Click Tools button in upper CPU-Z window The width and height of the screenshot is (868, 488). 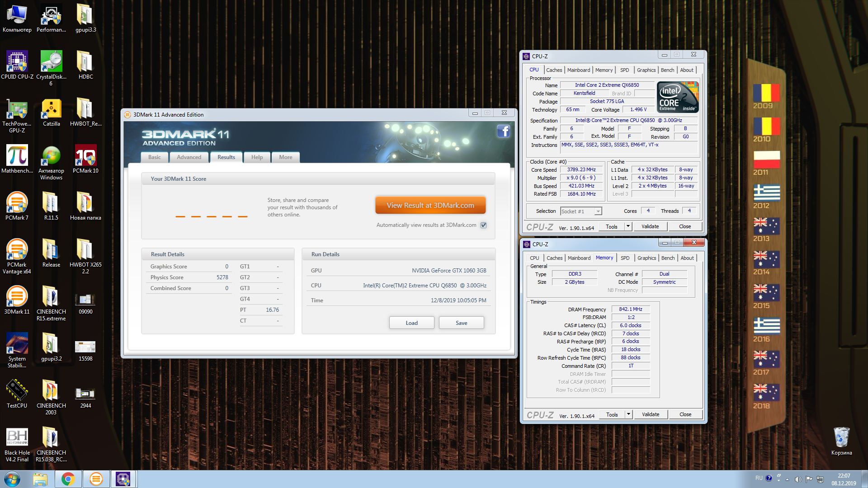[x=612, y=226]
